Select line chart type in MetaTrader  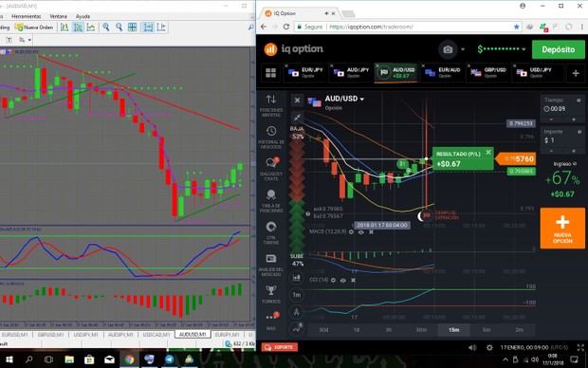[x=91, y=27]
